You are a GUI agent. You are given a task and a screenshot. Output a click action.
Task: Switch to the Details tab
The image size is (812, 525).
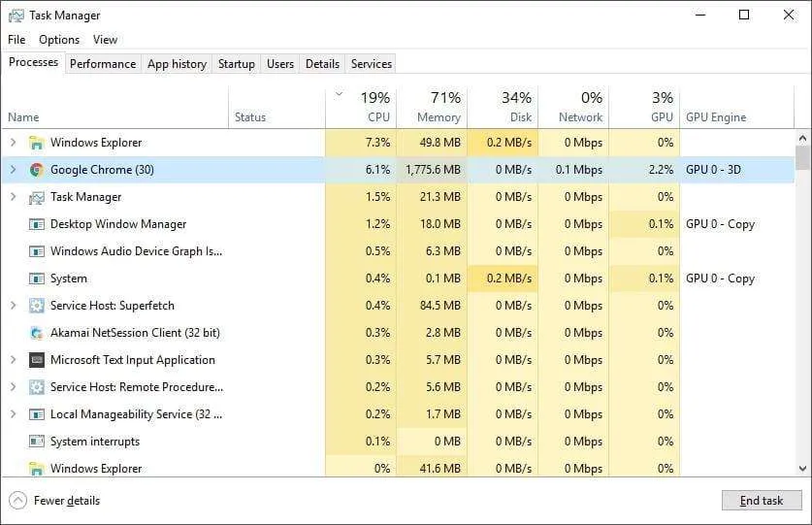[322, 64]
